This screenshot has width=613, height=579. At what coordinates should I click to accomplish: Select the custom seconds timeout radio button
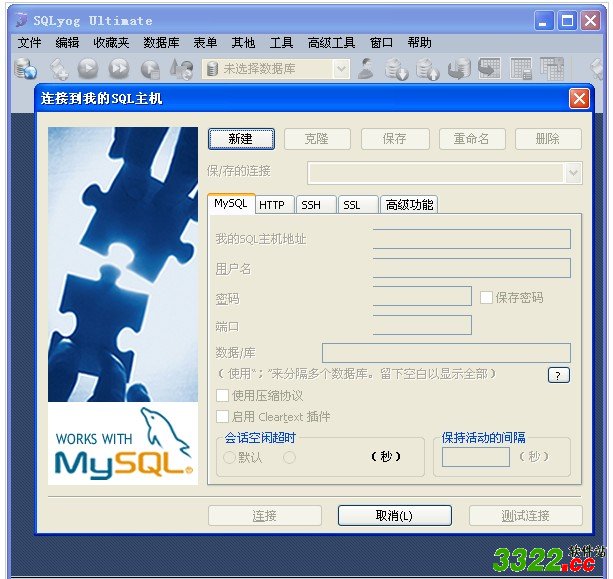pos(289,457)
